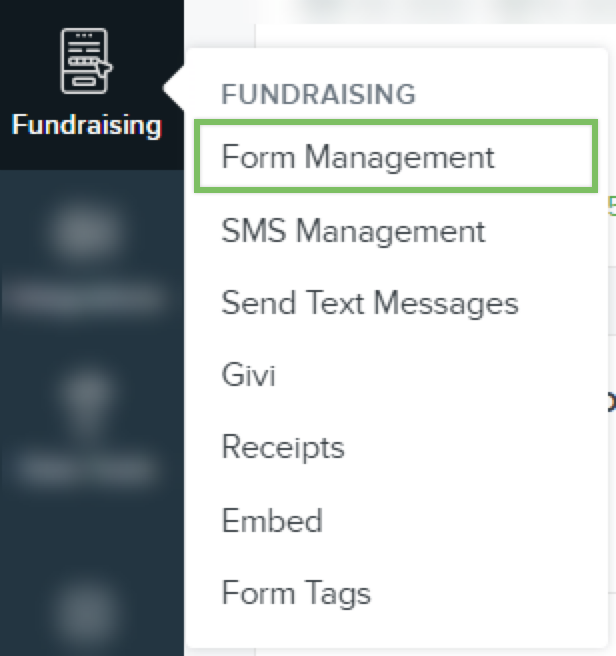Image resolution: width=616 pixels, height=656 pixels.
Task: Click the FUNDRAISING header of the flyout
Action: [x=318, y=95]
